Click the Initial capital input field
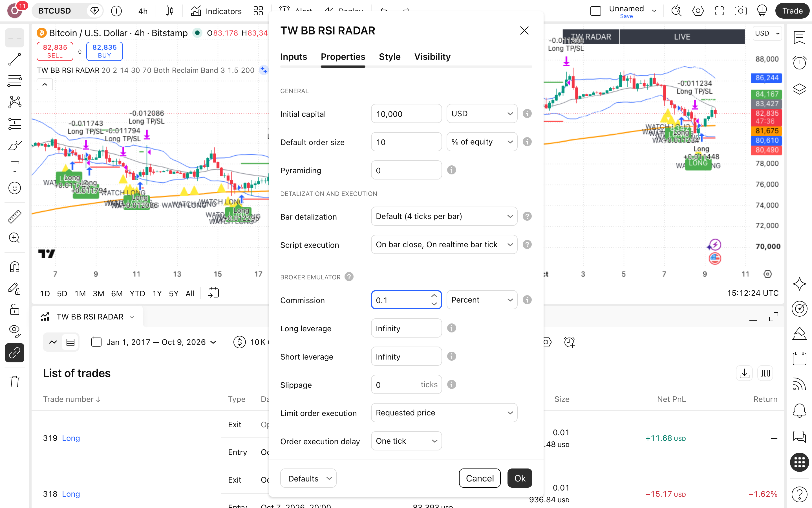The width and height of the screenshot is (812, 508). 406,113
